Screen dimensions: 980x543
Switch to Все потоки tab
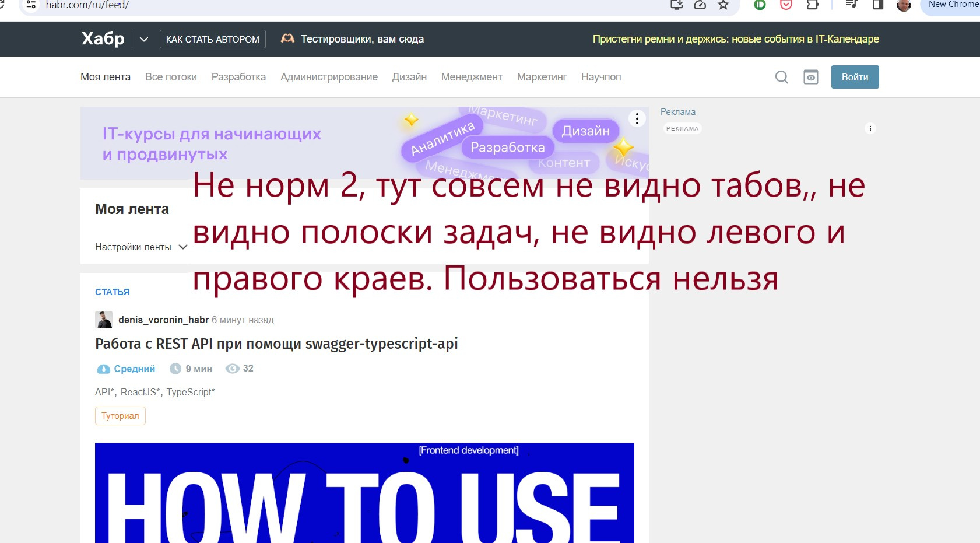coord(171,77)
